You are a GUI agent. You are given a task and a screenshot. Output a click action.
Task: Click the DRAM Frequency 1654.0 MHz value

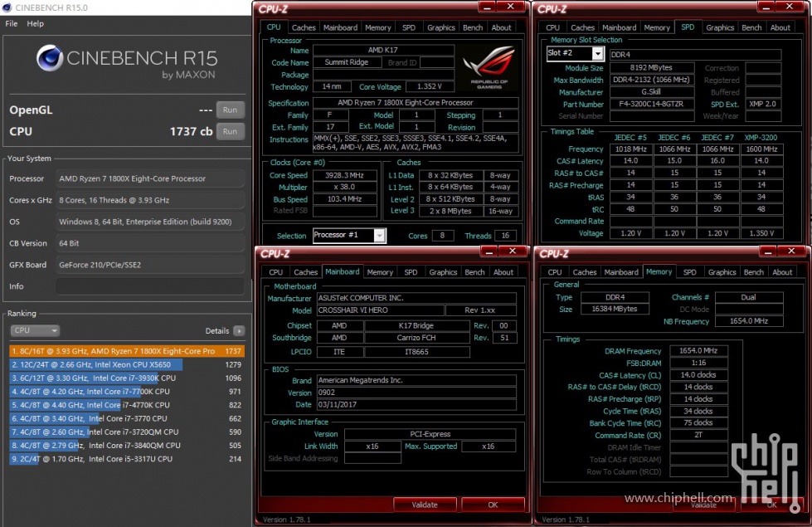698,351
